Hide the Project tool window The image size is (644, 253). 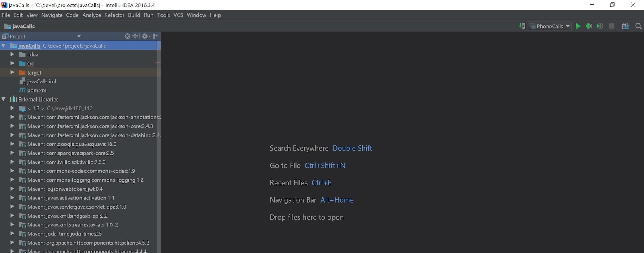[x=156, y=36]
